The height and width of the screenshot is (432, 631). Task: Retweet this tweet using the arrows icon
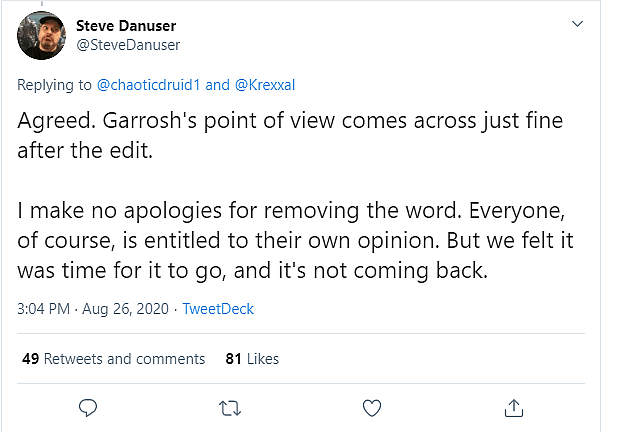coord(229,407)
